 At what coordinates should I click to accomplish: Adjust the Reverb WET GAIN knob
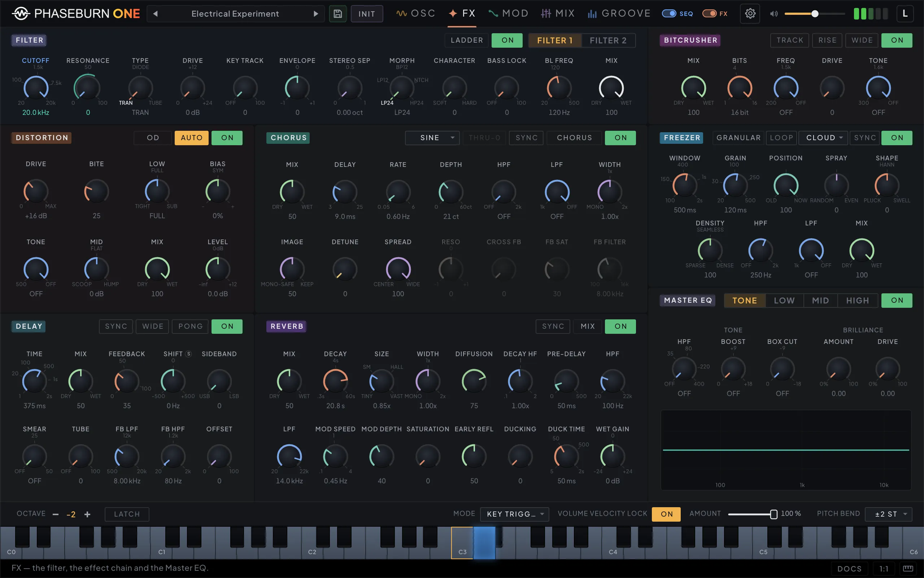tap(613, 456)
